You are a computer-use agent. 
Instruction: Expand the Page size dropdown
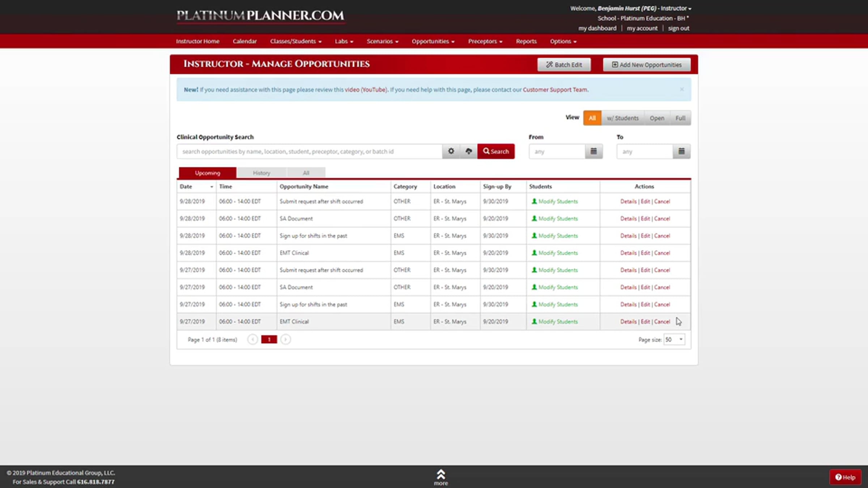(674, 339)
